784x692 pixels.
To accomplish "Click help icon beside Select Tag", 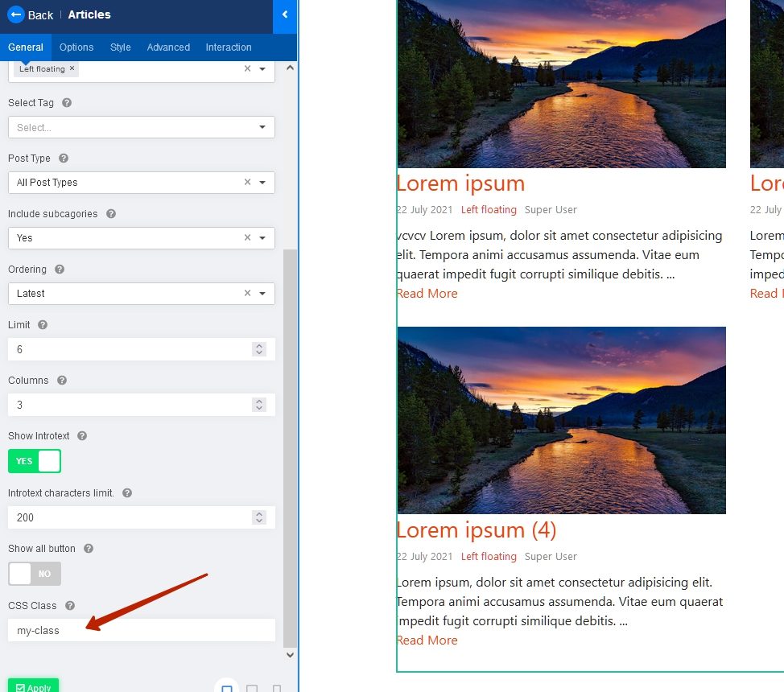I will (x=67, y=103).
